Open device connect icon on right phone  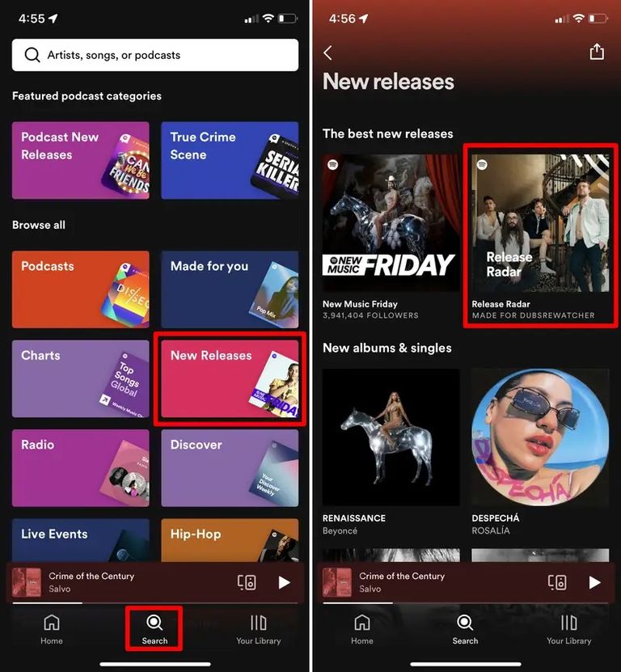[557, 582]
